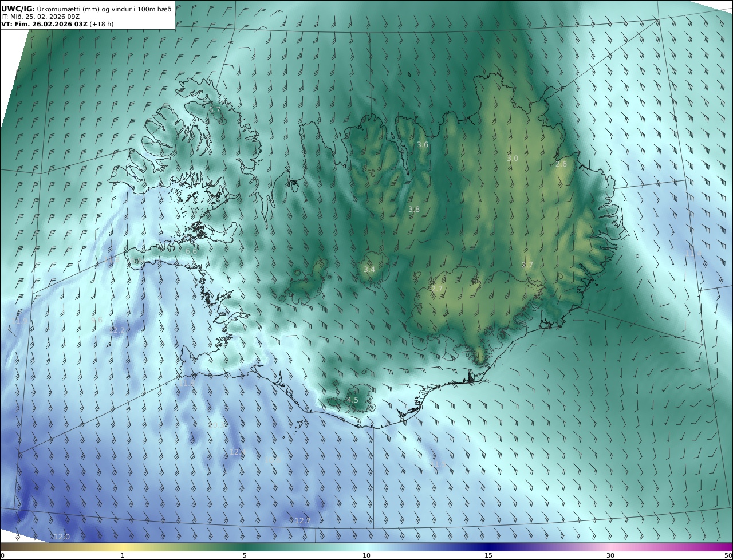Click the 12.7 value in the southern ocean
The image size is (733, 560).
coord(303,520)
